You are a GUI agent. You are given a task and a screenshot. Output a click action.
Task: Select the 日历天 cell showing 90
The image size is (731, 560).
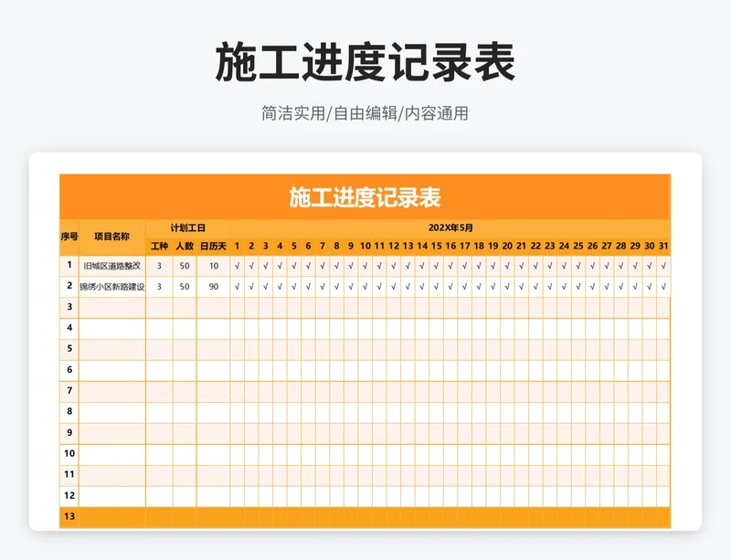click(x=214, y=287)
